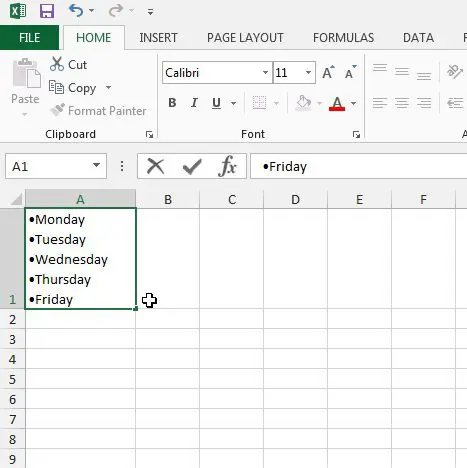Confirm the entry with the checkmark icon
This screenshot has height=468, width=467.
pos(192,167)
